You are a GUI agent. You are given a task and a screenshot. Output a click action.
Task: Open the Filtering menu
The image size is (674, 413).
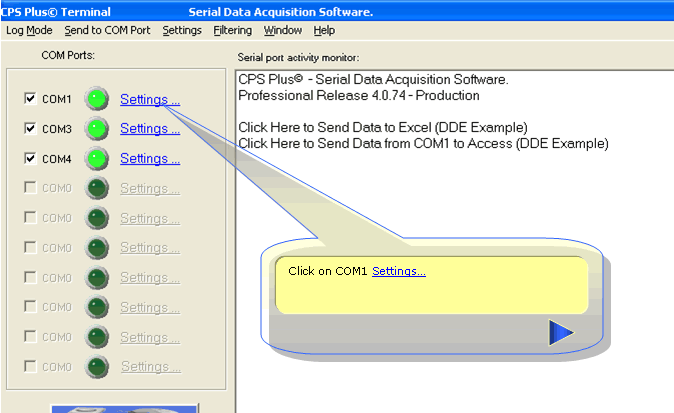233,31
